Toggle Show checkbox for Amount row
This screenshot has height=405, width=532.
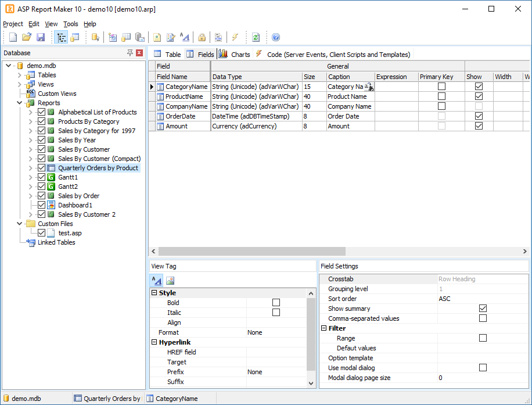click(x=479, y=126)
